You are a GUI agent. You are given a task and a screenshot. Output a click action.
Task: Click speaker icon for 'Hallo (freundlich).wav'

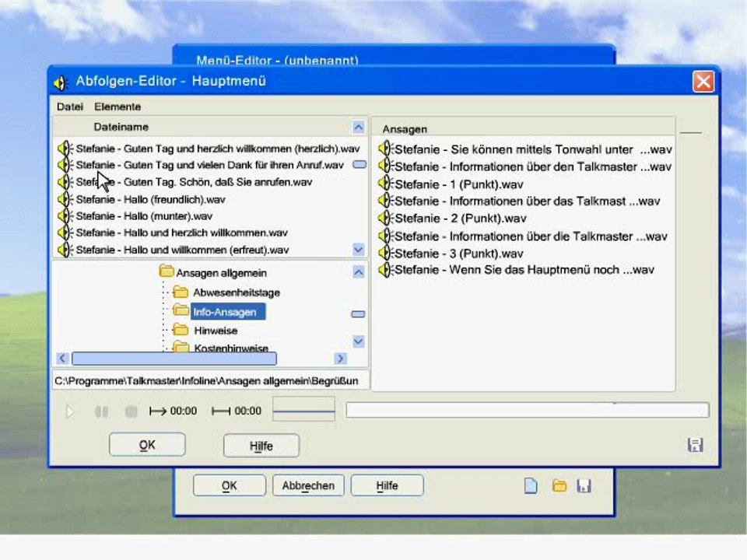coord(65,199)
